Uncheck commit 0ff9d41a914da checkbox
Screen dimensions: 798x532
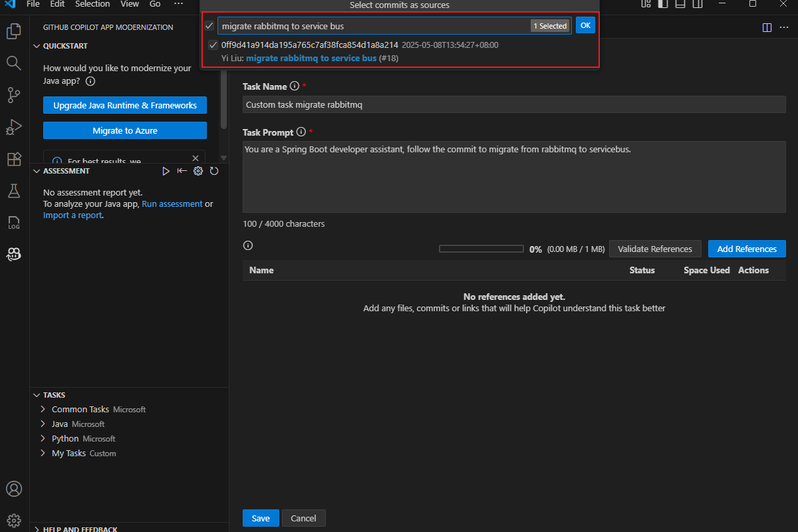pos(213,45)
